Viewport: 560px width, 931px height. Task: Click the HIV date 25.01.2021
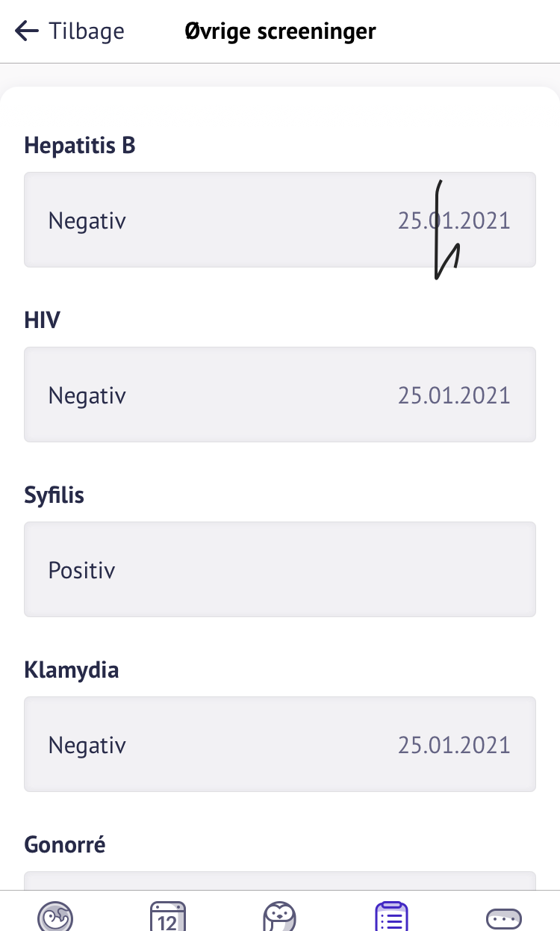click(x=454, y=395)
